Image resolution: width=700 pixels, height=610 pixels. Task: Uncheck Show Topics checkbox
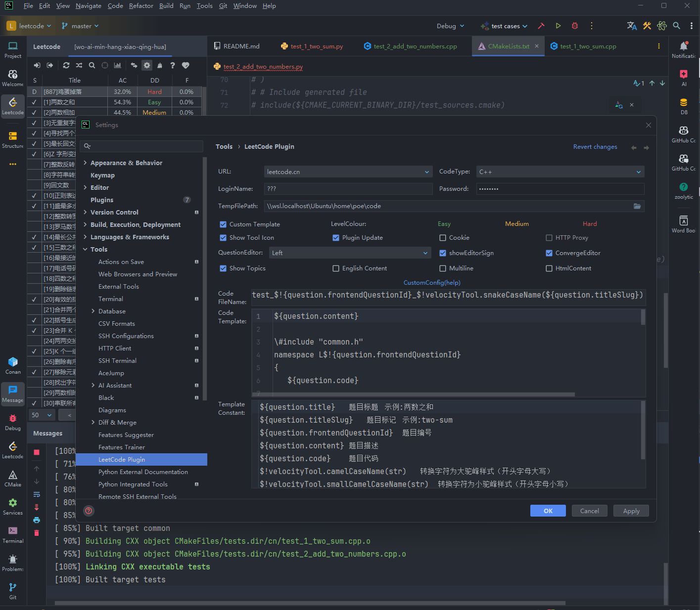click(223, 268)
